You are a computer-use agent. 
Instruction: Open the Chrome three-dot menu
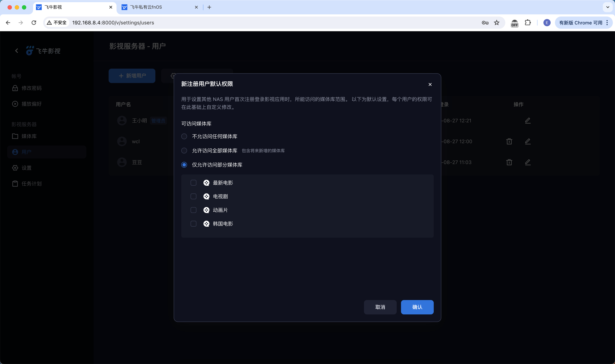[607, 23]
